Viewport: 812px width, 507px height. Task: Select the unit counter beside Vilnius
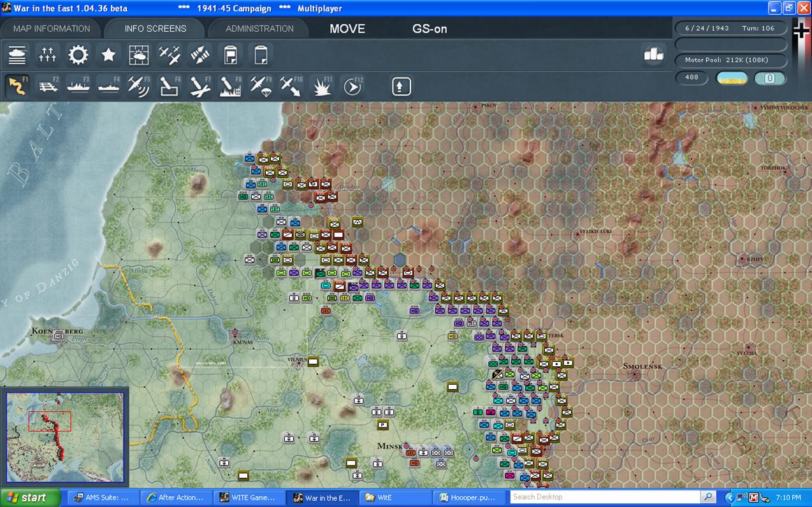[312, 362]
